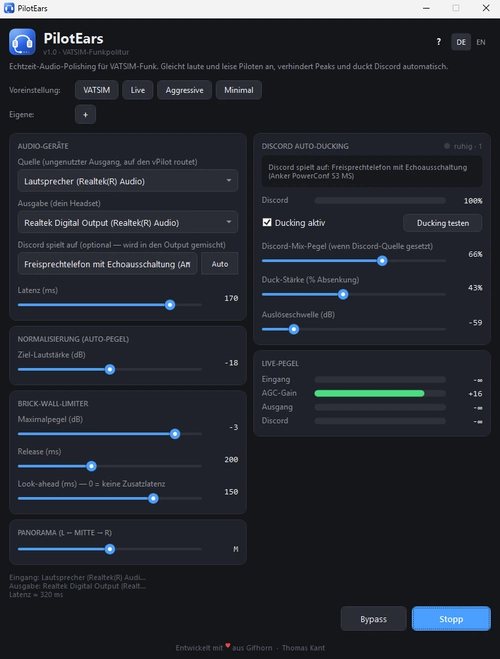The height and width of the screenshot is (659, 500).
Task: Click the Panorama value 'M'
Action: point(236,549)
